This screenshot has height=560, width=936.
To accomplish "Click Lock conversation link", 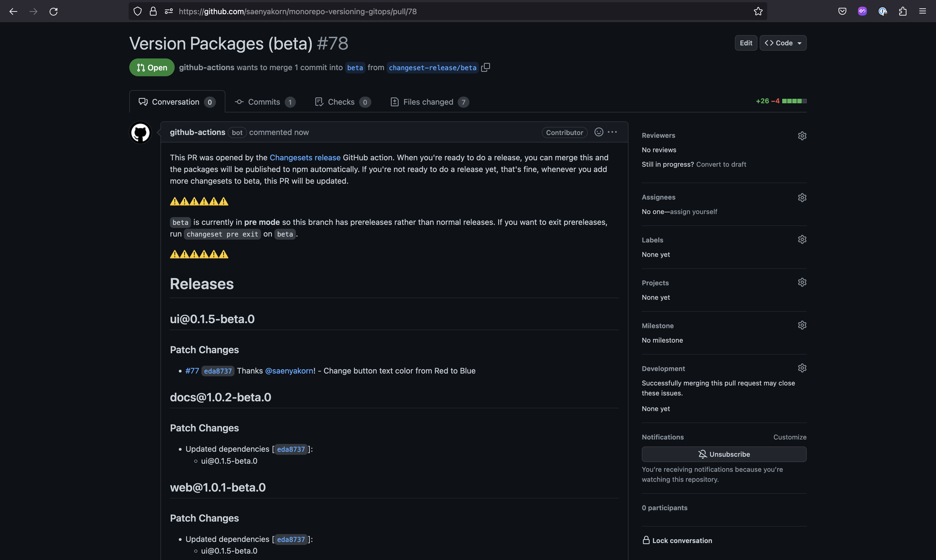I will click(677, 540).
